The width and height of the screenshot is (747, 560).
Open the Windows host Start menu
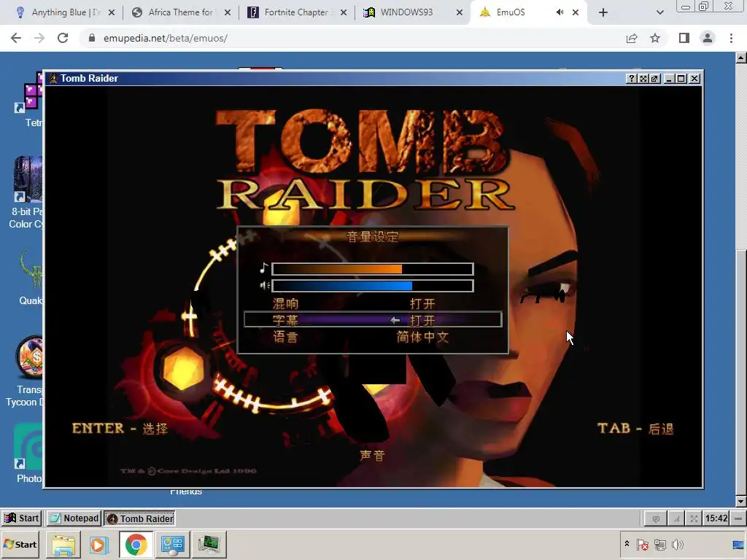[x=20, y=545]
